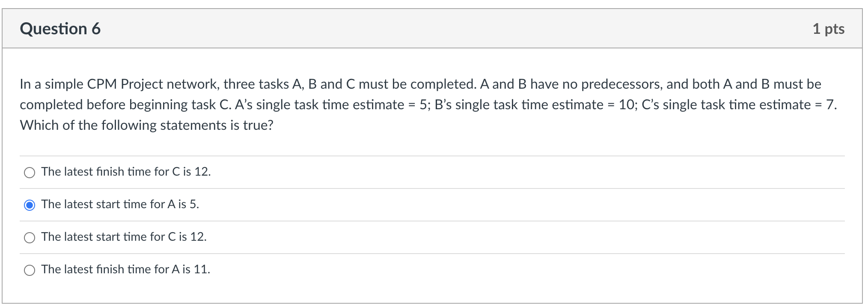Click the answer text "The latest start time for A is 5."
The image size is (868, 305).
[120, 204]
